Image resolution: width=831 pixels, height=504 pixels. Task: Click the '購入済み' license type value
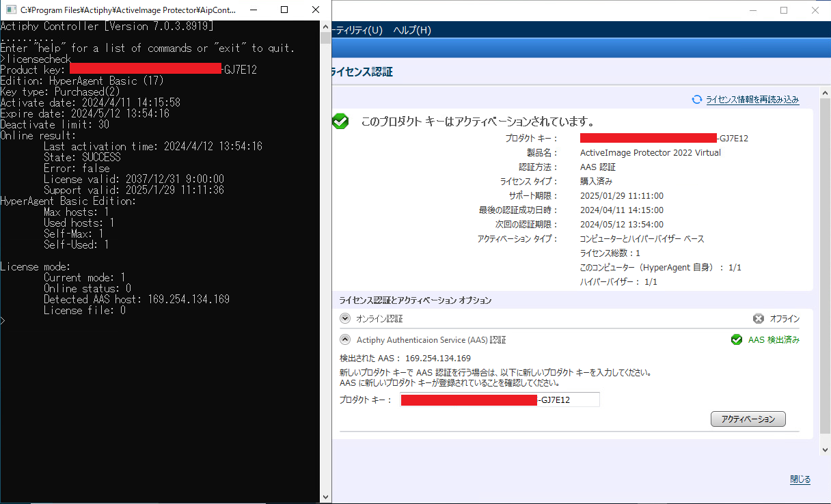[596, 182]
